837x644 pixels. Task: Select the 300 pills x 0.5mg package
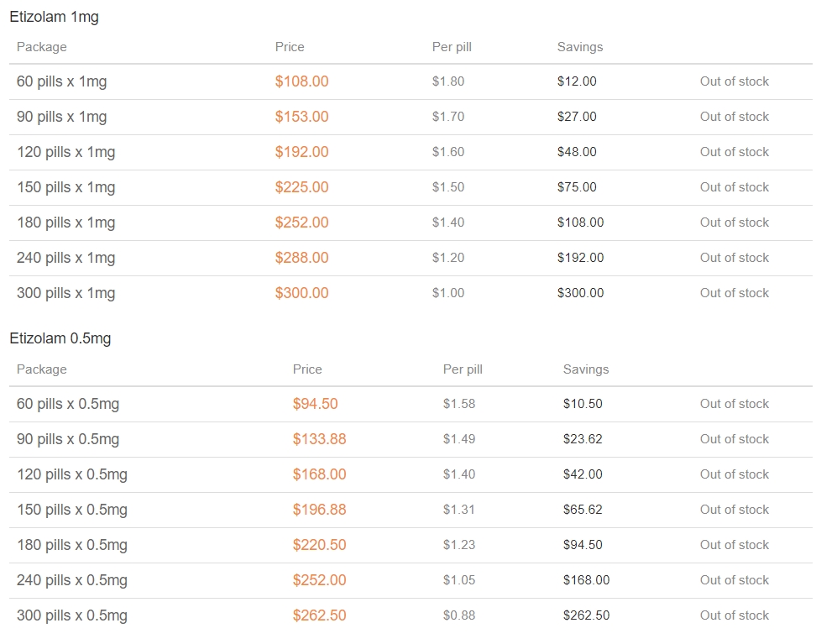coord(71,615)
